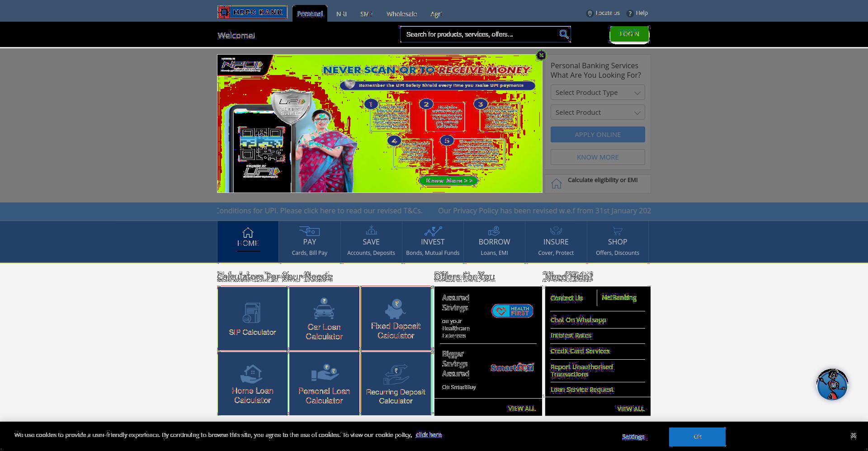This screenshot has width=868, height=451.
Task: Click the Help text link
Action: [x=642, y=13]
